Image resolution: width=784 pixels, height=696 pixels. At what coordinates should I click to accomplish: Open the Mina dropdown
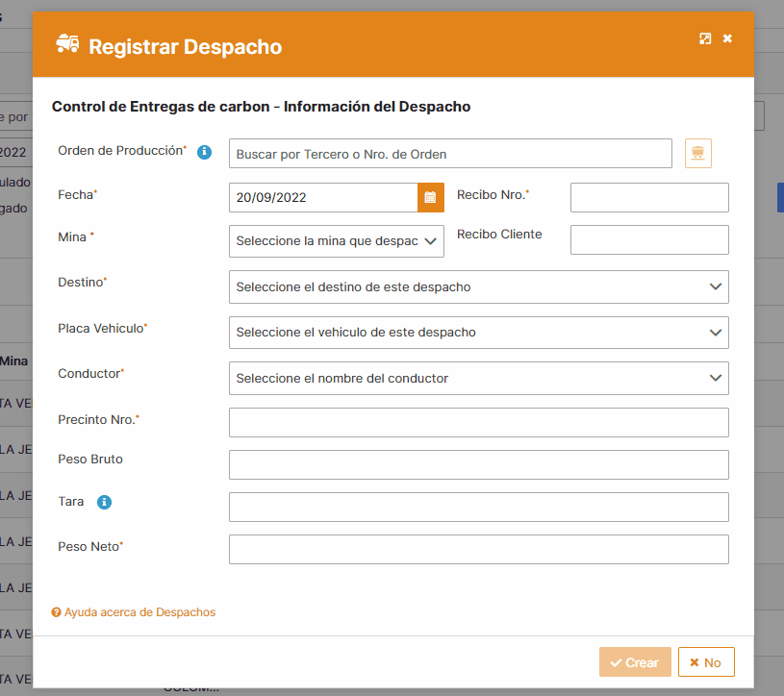pyautogui.click(x=336, y=241)
